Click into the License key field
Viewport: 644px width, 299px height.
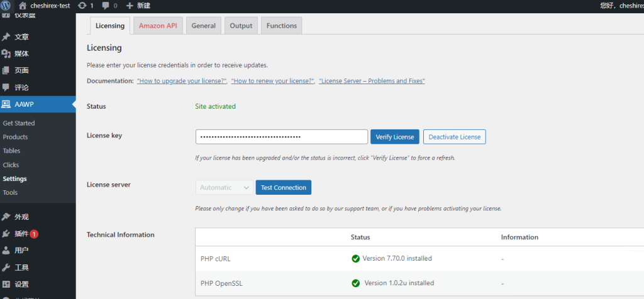281,137
